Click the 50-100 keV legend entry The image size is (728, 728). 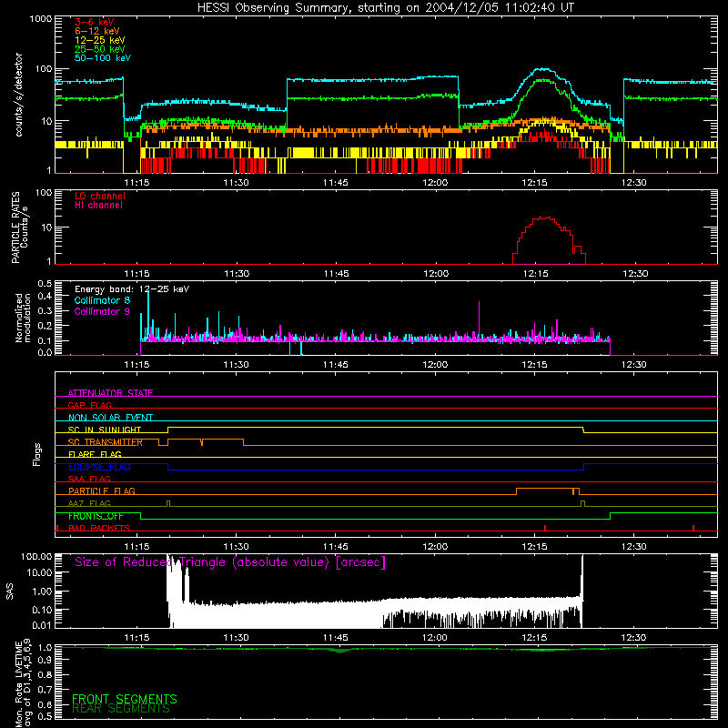tap(103, 58)
